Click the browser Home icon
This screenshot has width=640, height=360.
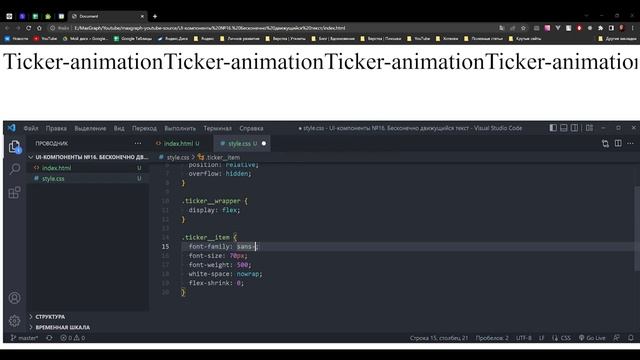[39, 28]
